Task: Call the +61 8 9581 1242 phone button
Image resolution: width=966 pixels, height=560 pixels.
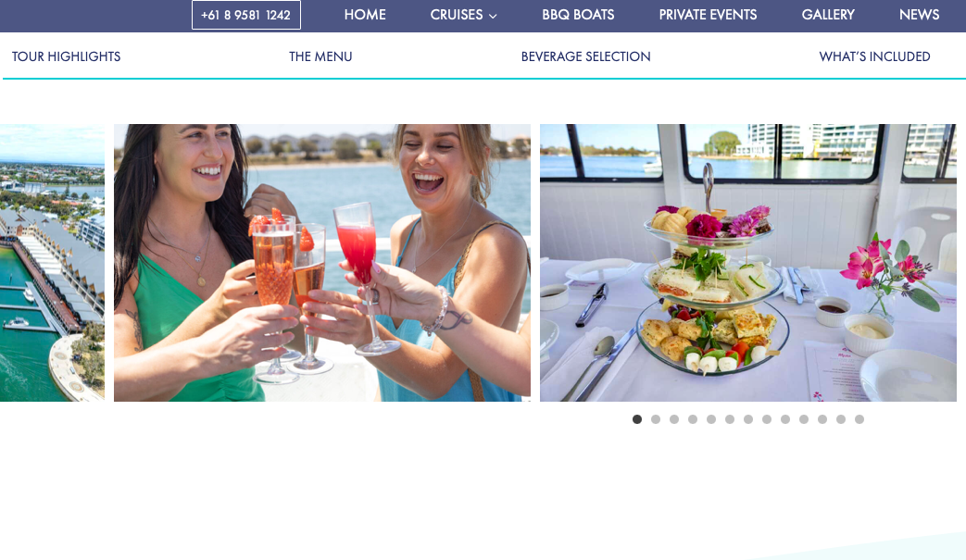Action: click(x=245, y=15)
